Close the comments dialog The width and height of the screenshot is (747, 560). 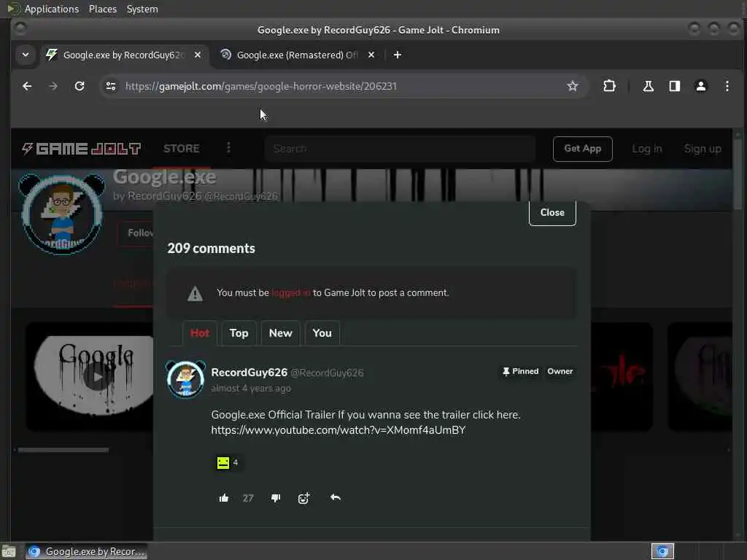pyautogui.click(x=552, y=212)
